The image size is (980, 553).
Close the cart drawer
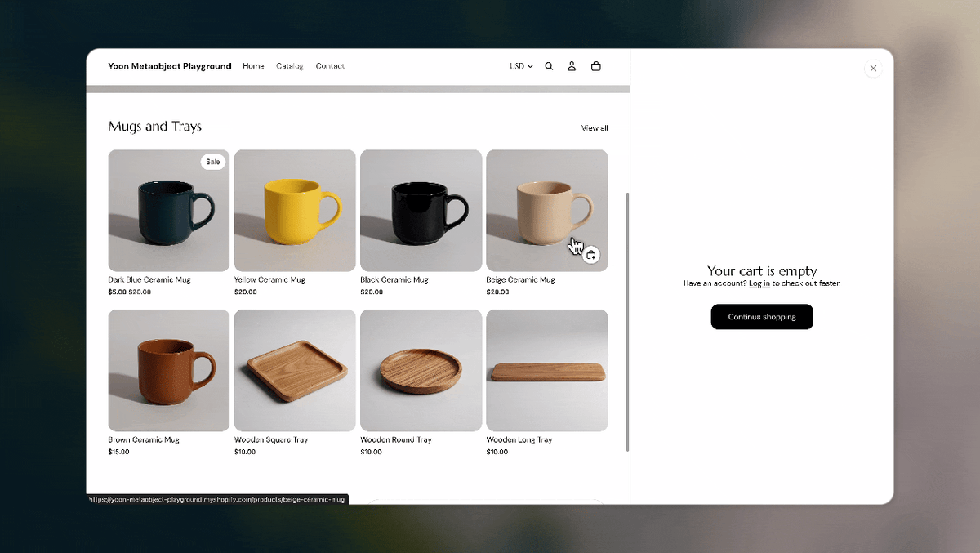point(873,69)
